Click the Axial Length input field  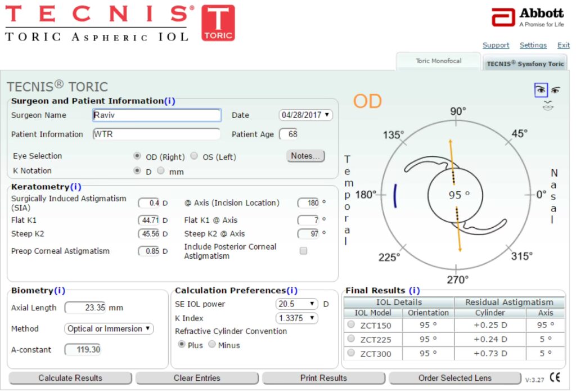tap(84, 308)
